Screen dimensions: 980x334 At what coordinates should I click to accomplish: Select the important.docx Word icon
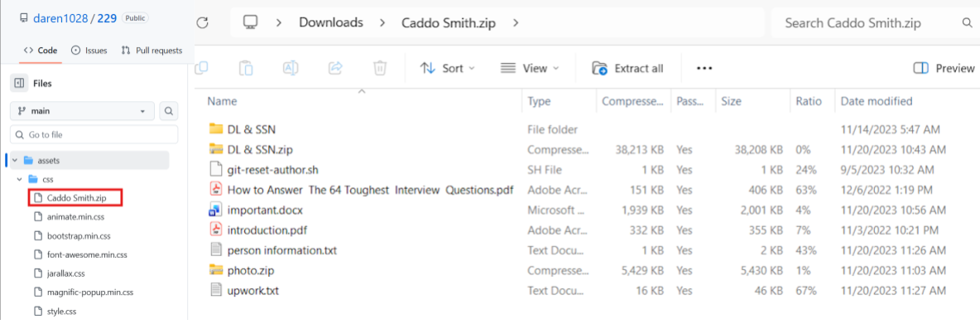pos(216,210)
